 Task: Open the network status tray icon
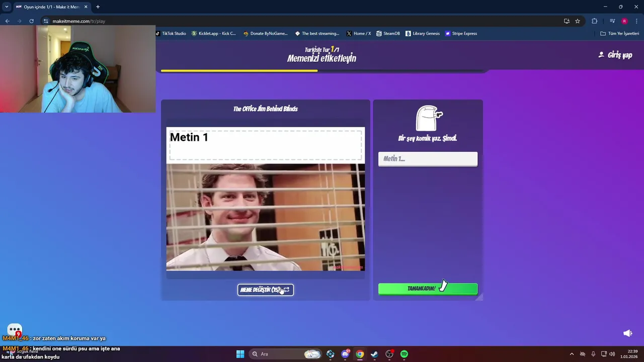[x=604, y=354]
